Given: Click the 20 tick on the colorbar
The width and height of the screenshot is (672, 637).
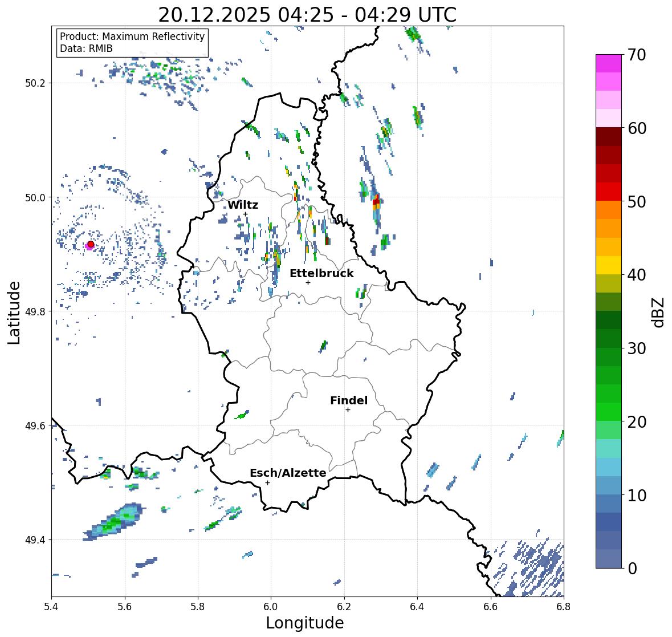Looking at the screenshot, I should pyautogui.click(x=637, y=422).
